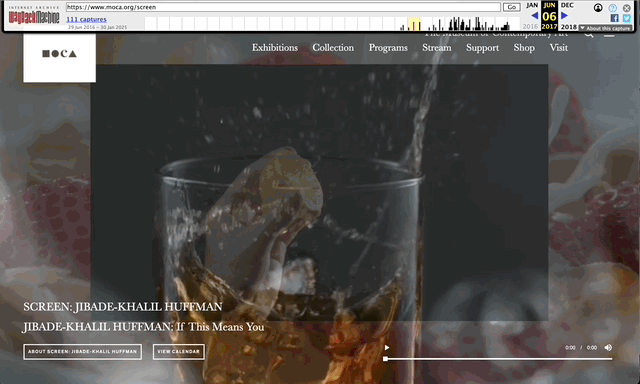Click the Wayback Machine logo
This screenshot has width=640, height=384.
pos(34,16)
